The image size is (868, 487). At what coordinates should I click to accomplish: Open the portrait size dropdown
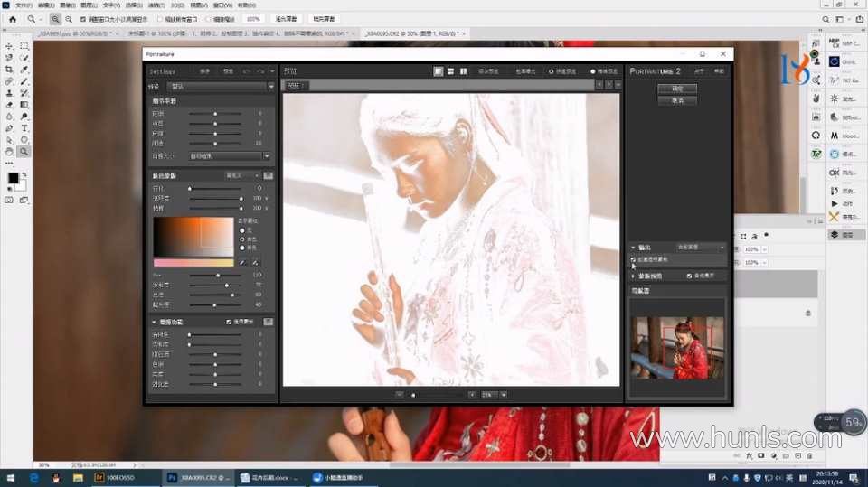(230, 156)
